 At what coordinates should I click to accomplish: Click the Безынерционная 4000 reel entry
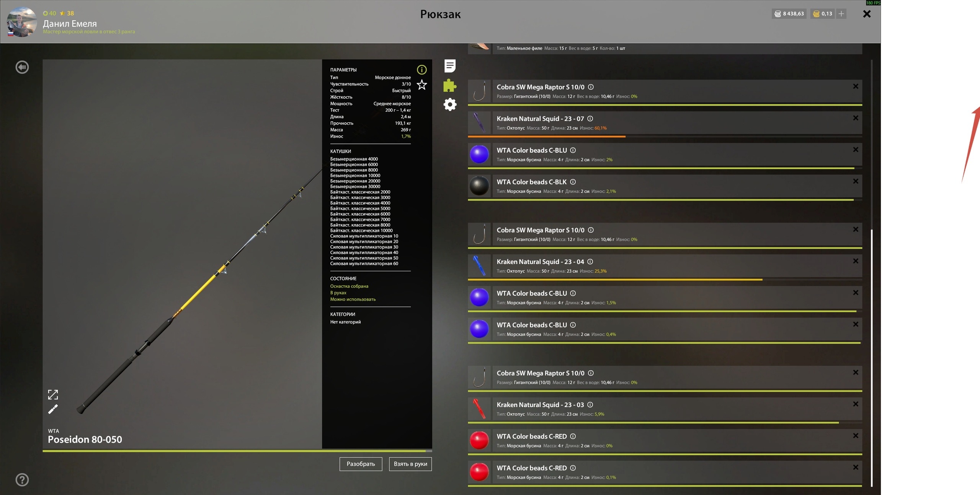pyautogui.click(x=354, y=159)
